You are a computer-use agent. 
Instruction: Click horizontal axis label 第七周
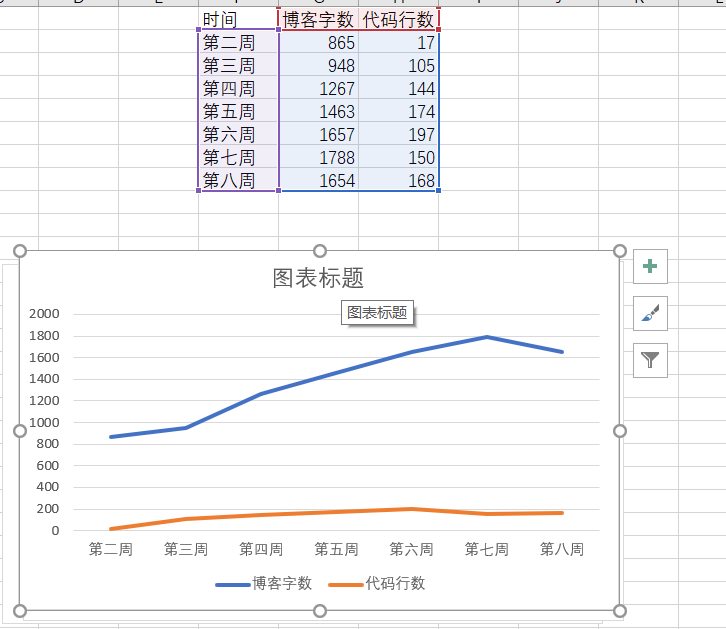pyautogui.click(x=487, y=549)
